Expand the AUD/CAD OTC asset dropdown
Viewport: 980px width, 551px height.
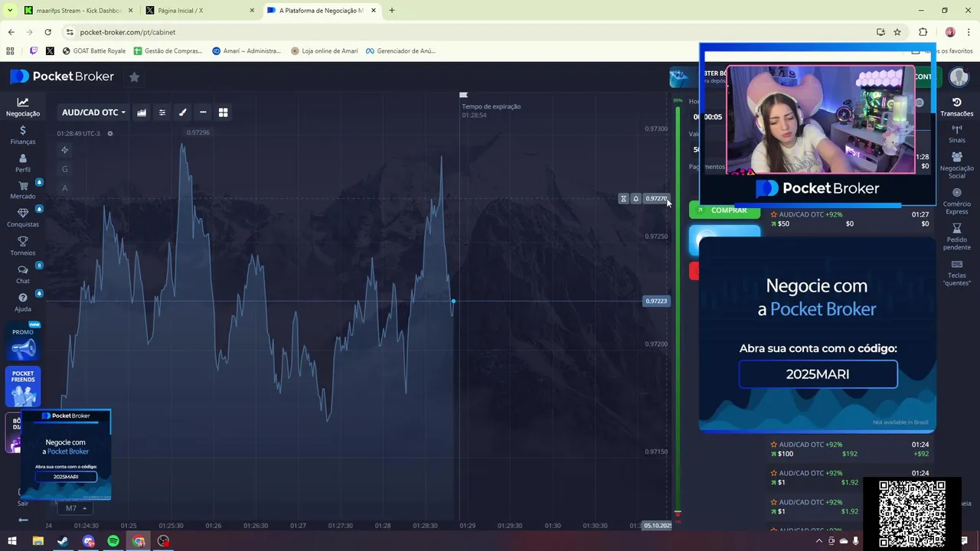click(x=93, y=112)
